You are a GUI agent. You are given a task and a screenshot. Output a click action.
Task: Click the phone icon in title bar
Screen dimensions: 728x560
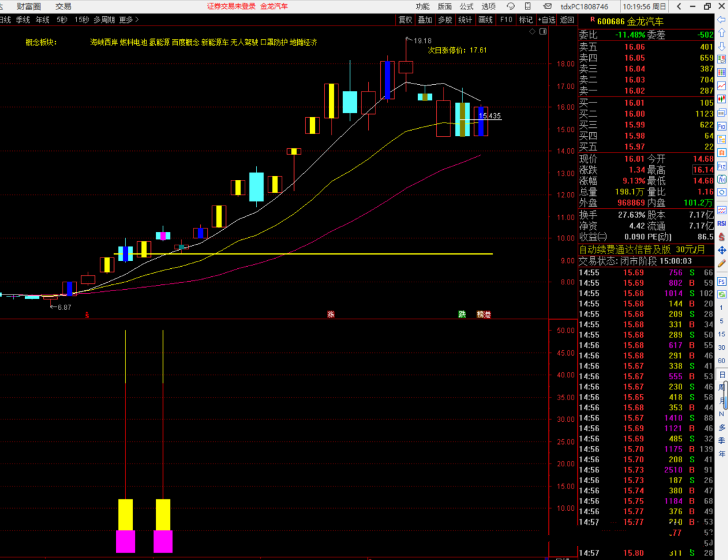(x=528, y=6)
